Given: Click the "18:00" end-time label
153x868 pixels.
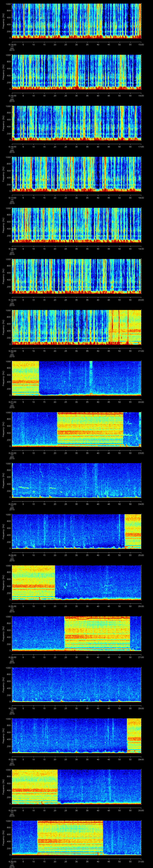Looking at the screenshot, I should click(x=141, y=197).
